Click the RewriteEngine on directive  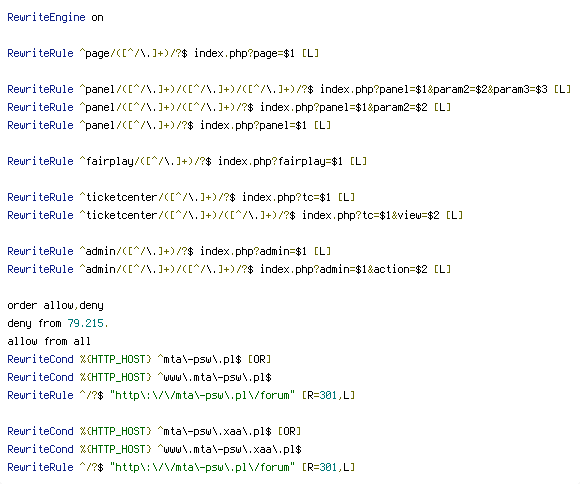[x=55, y=17]
